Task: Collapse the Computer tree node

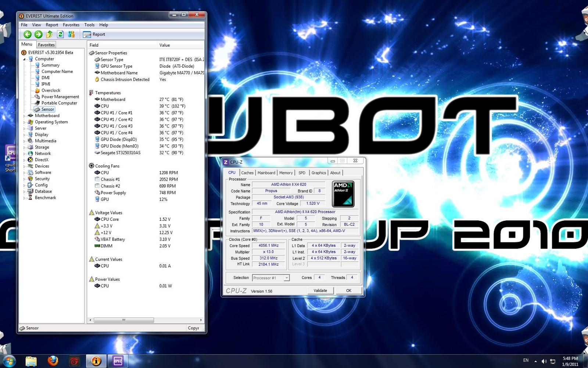Action: coord(25,59)
